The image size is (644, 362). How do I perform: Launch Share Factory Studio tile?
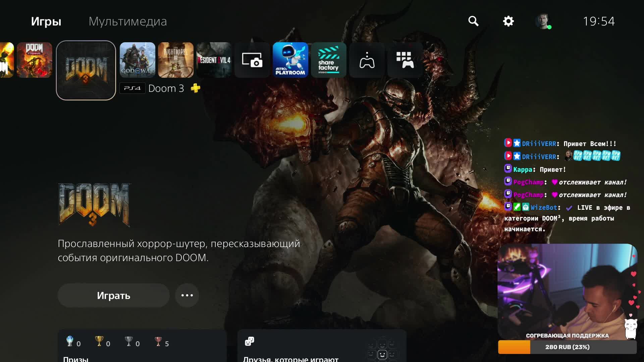329,60
